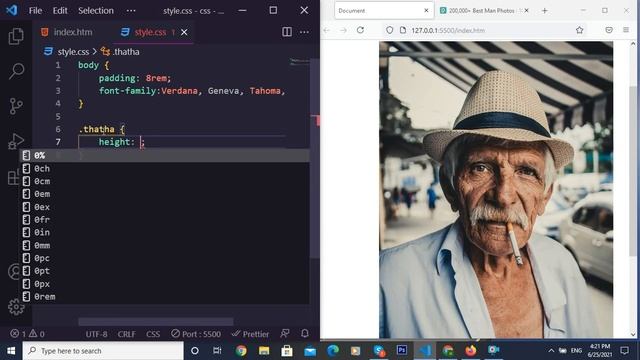
Task: Select the 0rem suggestion
Action: click(165, 297)
